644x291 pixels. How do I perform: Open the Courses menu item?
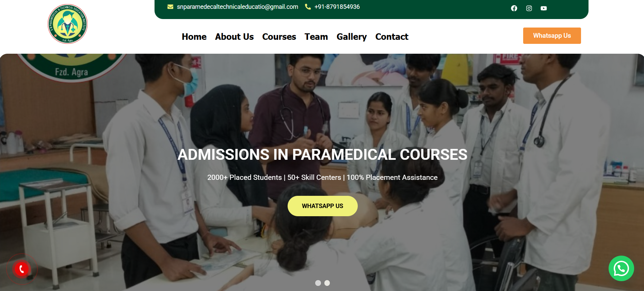[x=279, y=37]
